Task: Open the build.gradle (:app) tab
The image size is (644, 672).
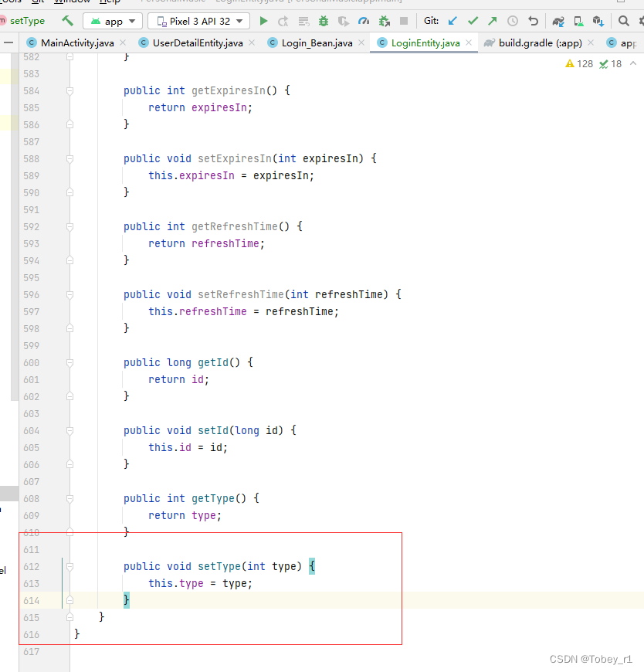Action: click(540, 42)
